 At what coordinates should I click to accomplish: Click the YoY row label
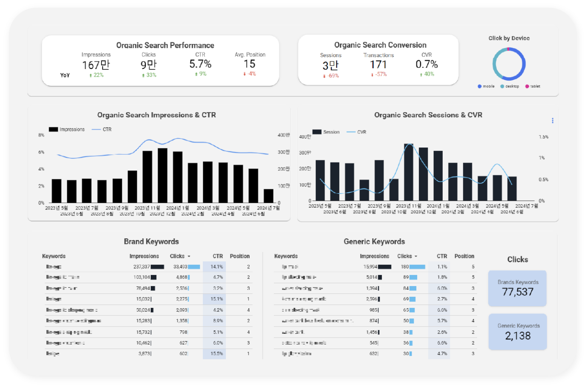tap(65, 75)
